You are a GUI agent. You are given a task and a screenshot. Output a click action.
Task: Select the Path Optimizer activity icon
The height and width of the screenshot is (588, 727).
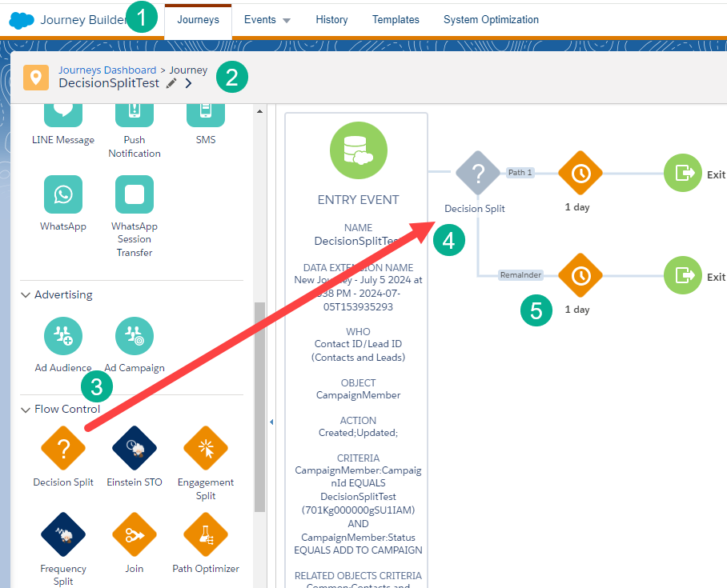click(205, 534)
